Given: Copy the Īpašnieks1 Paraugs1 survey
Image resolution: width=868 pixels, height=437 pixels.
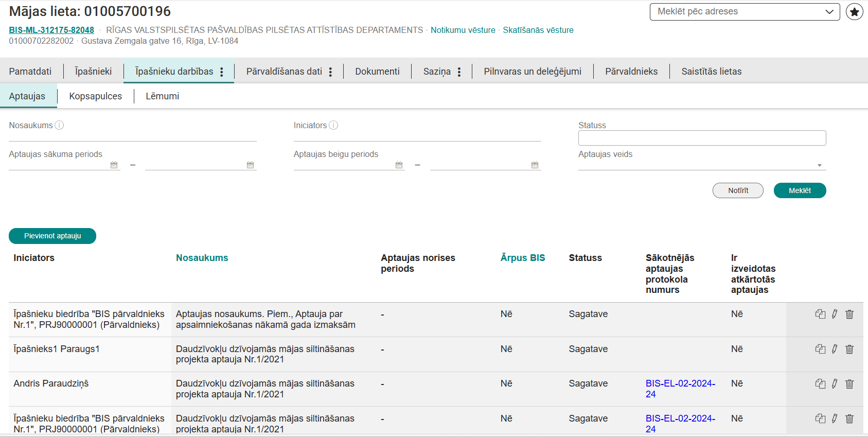Looking at the screenshot, I should (820, 349).
